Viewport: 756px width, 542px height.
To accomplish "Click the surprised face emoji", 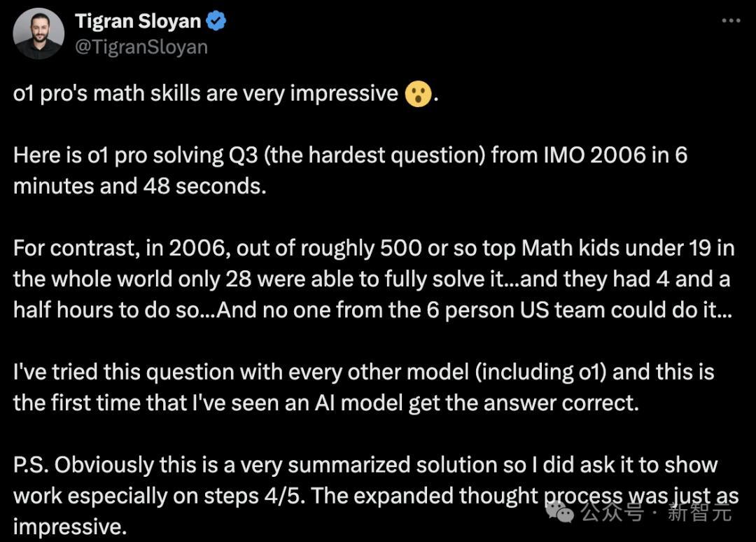I will click(x=418, y=95).
